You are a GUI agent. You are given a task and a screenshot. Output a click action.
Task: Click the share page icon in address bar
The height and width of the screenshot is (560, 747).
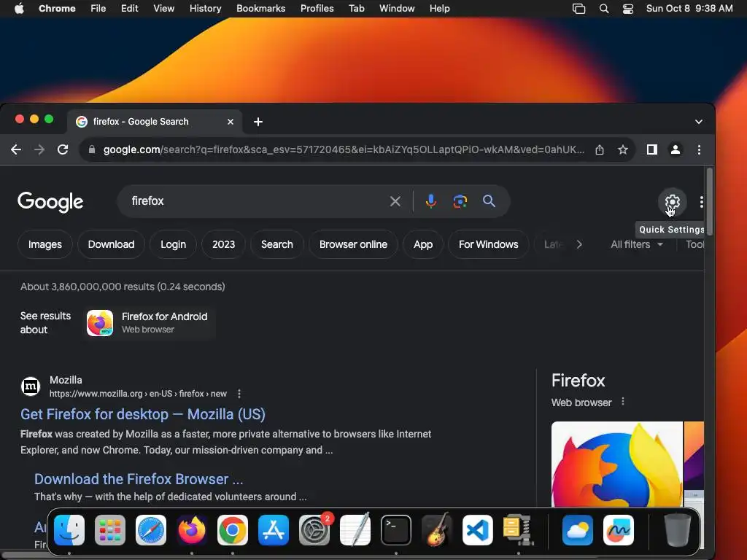click(x=600, y=149)
